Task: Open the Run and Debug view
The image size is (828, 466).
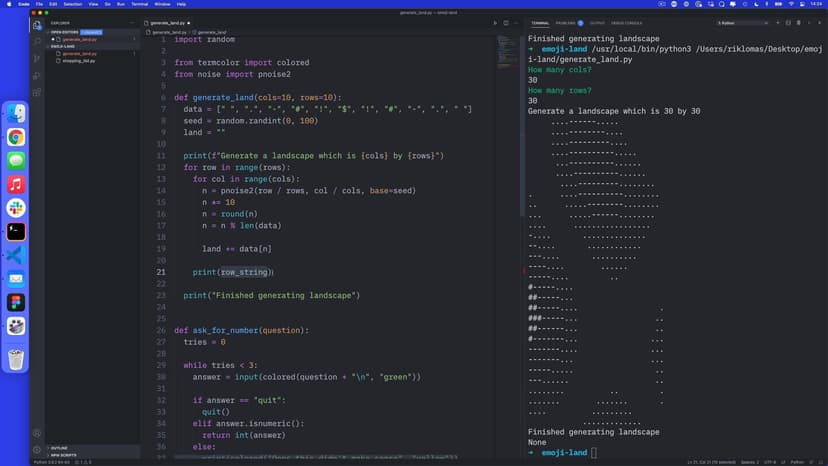Action: 37,75
